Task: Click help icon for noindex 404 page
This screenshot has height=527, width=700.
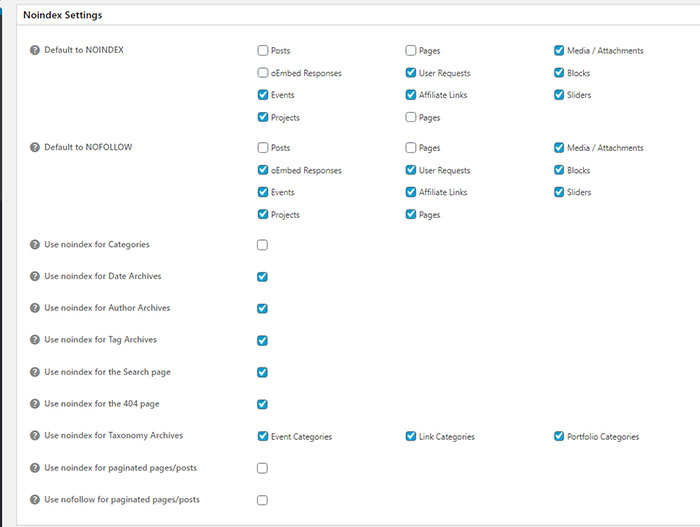Action: click(x=35, y=404)
